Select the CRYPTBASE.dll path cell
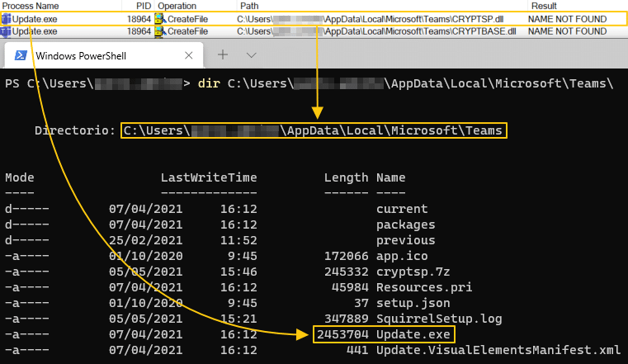The image size is (628, 364). [x=376, y=31]
